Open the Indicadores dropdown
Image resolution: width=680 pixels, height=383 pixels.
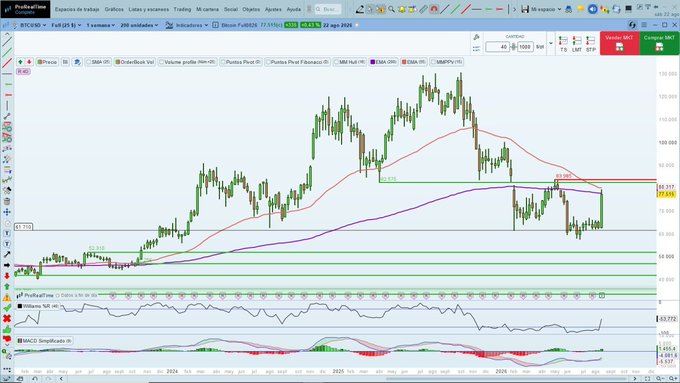(186, 25)
